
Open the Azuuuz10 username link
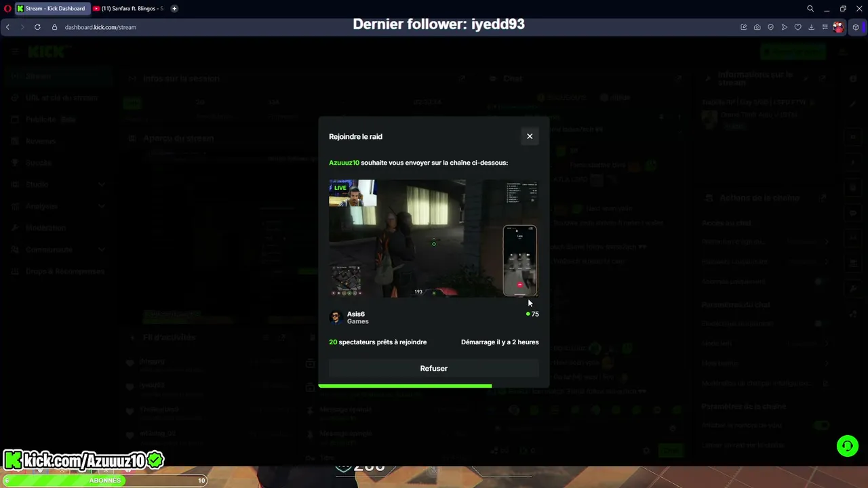[x=344, y=163]
